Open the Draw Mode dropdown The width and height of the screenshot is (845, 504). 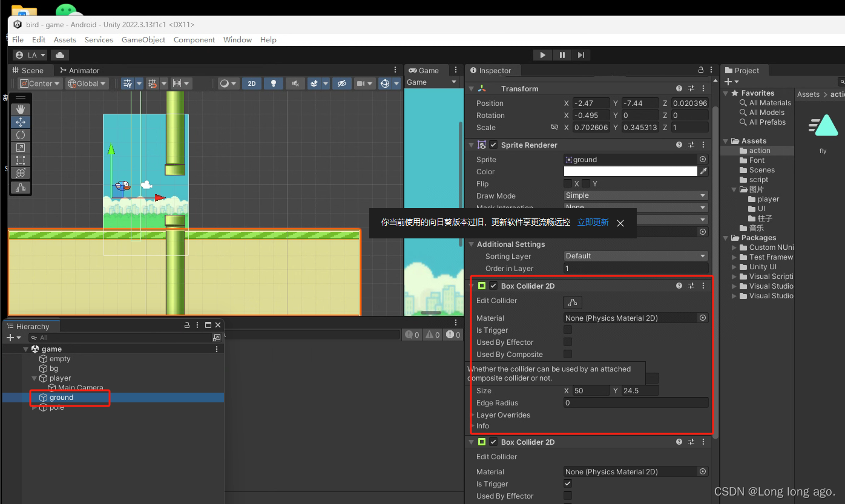coord(636,195)
